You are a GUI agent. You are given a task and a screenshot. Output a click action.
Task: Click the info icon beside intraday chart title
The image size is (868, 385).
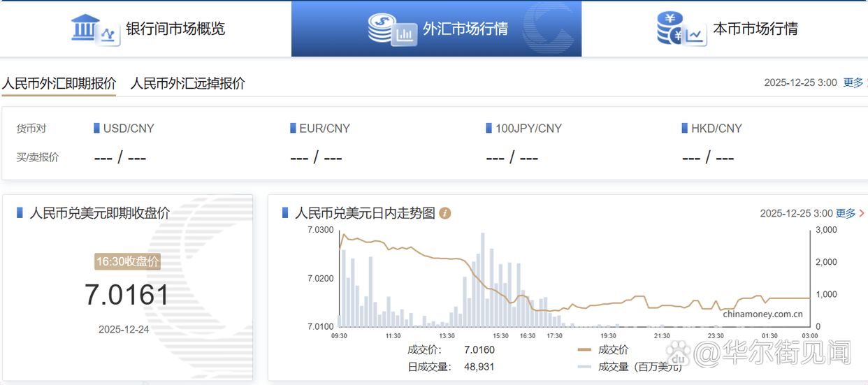(x=445, y=213)
